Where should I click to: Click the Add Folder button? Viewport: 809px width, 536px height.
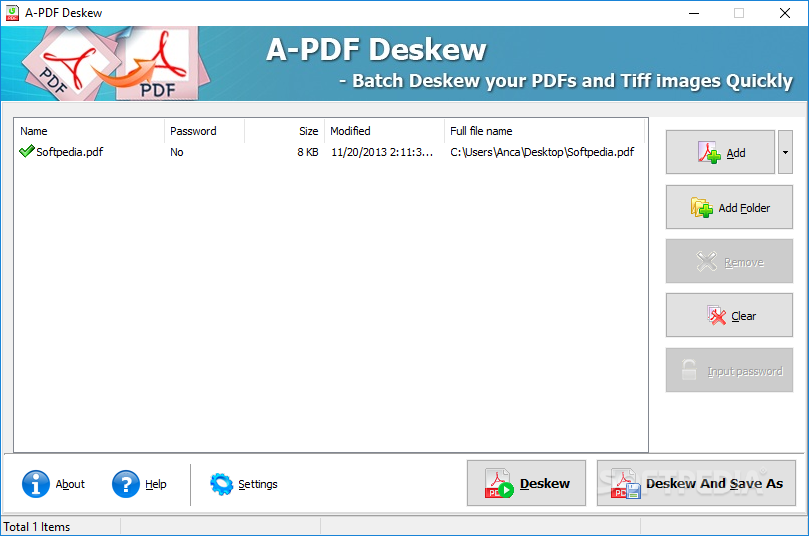[729, 207]
